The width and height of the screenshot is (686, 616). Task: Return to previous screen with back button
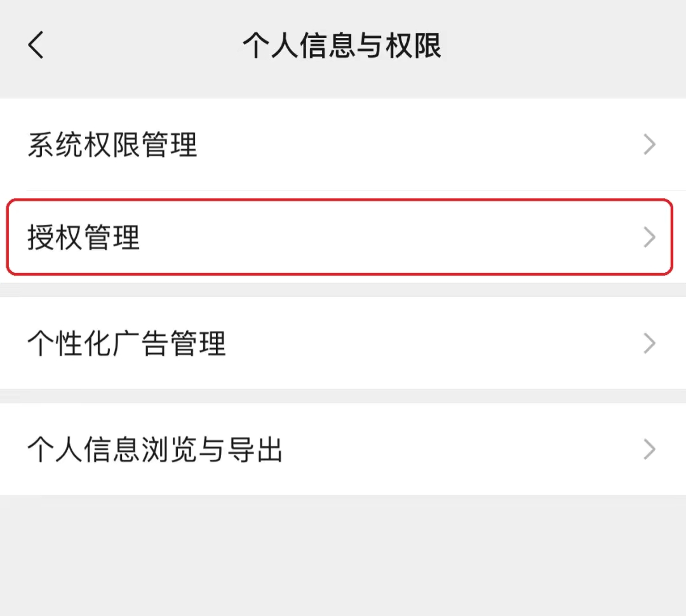(x=35, y=44)
